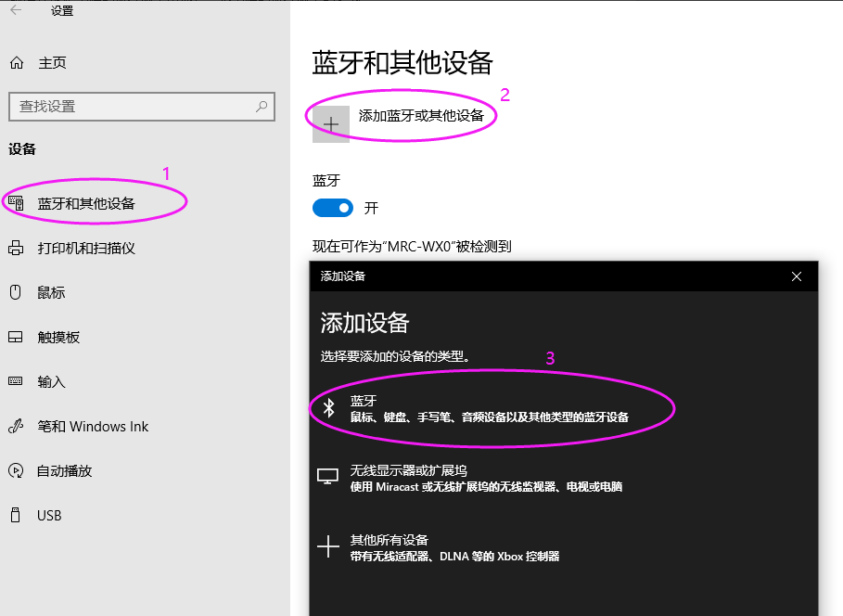Select the 自动播放 sidebar entry
The width and height of the screenshot is (843, 616).
[65, 470]
